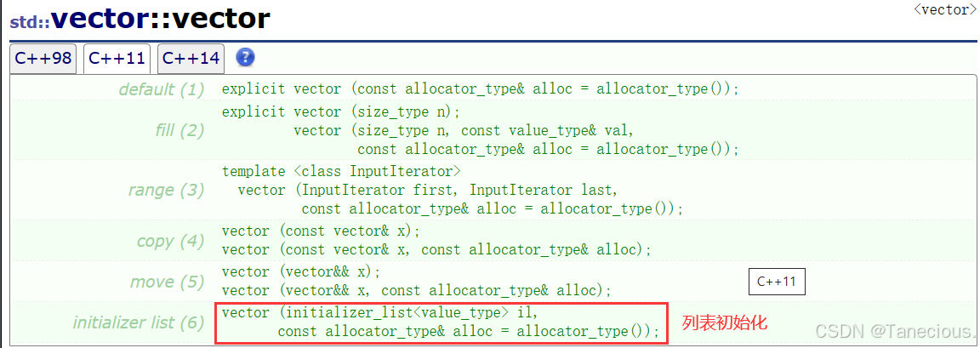This screenshot has height=348, width=980.
Task: Click the 'vector (size_type n, const value_type& val,' line
Action: point(464,131)
